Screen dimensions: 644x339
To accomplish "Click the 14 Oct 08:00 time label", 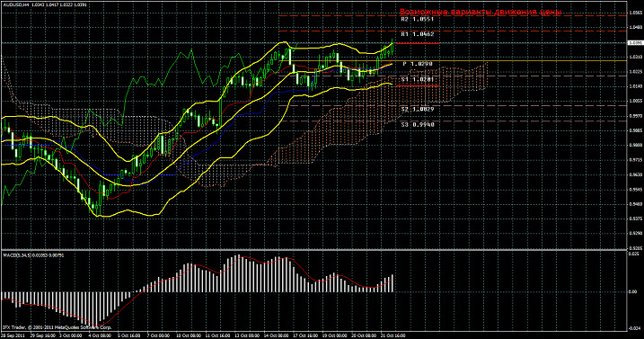I will [276, 335].
